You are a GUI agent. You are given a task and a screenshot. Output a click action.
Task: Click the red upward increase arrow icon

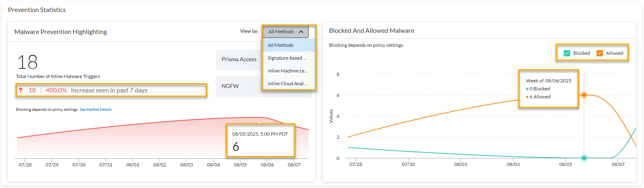(21, 90)
